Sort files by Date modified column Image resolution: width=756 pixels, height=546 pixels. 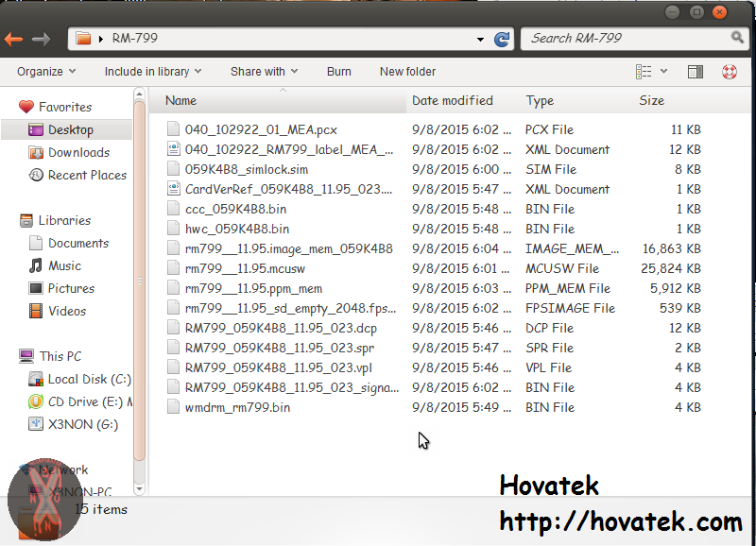(453, 101)
